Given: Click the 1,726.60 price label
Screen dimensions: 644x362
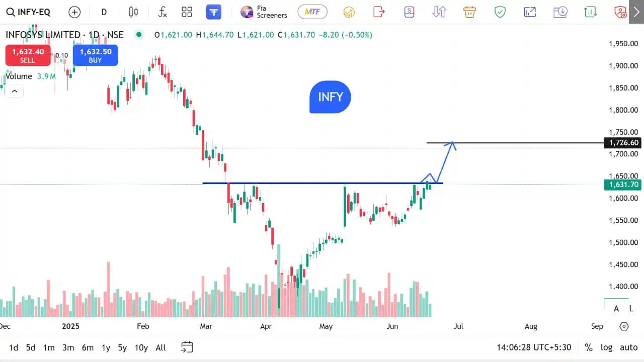Looking at the screenshot, I should point(623,143).
